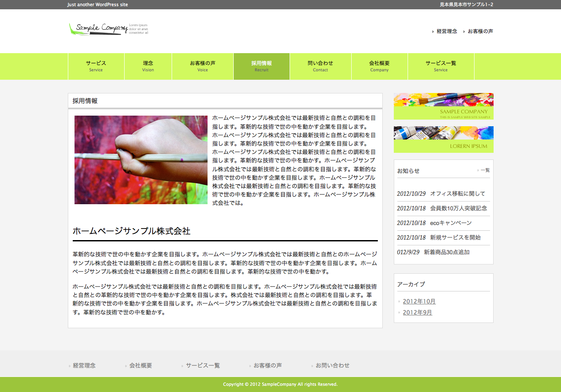The height and width of the screenshot is (392, 561).
Task: Open サービス一覧 Service nav item
Action: pyautogui.click(x=441, y=66)
